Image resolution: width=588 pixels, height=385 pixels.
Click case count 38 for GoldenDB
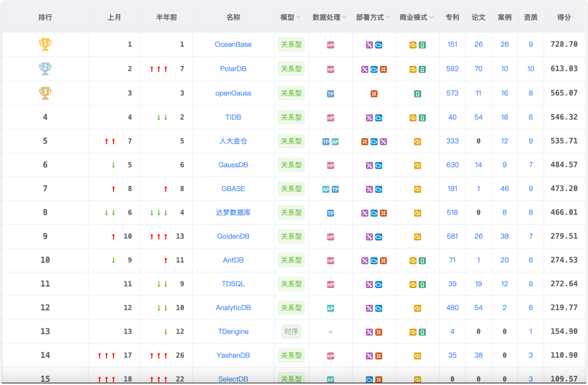505,236
